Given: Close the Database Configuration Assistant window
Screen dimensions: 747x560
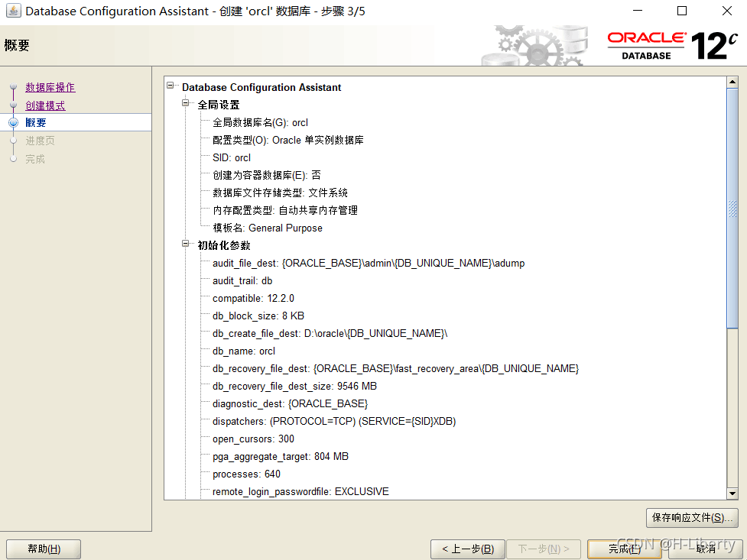Looking at the screenshot, I should point(727,11).
